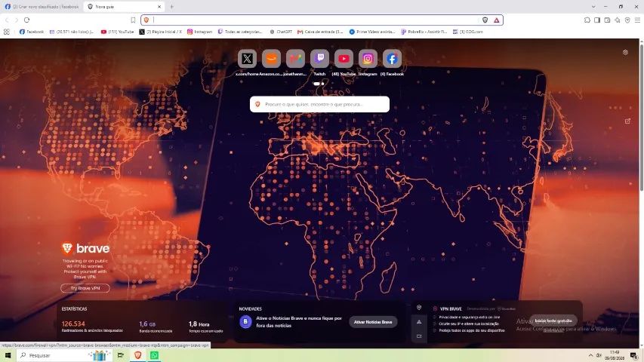Click the Try Brave VPN button

pyautogui.click(x=85, y=288)
